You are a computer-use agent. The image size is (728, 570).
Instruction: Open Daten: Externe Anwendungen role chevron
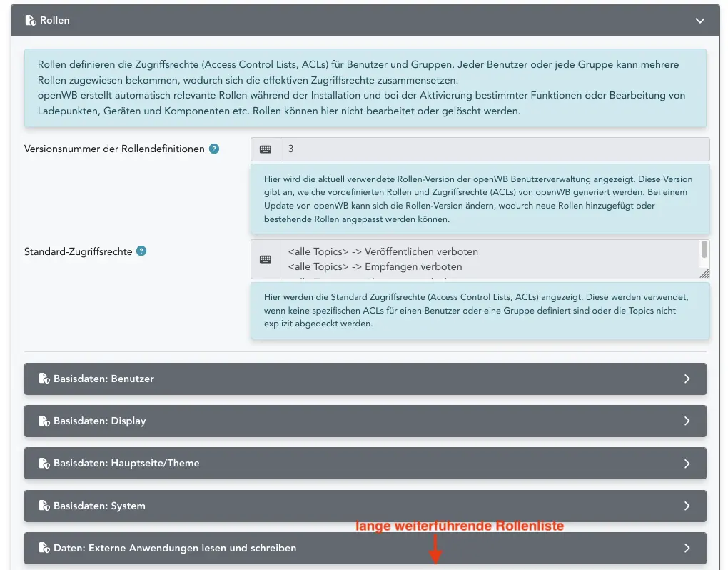pyautogui.click(x=687, y=549)
